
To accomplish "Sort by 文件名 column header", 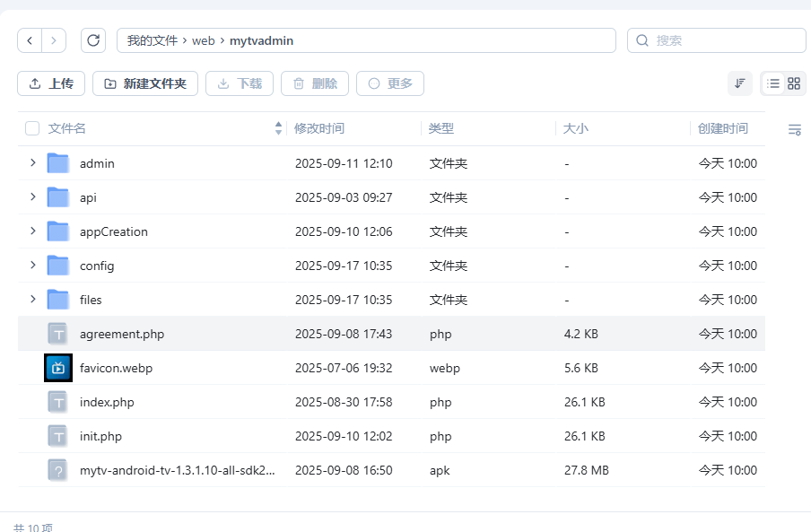I will click(67, 129).
